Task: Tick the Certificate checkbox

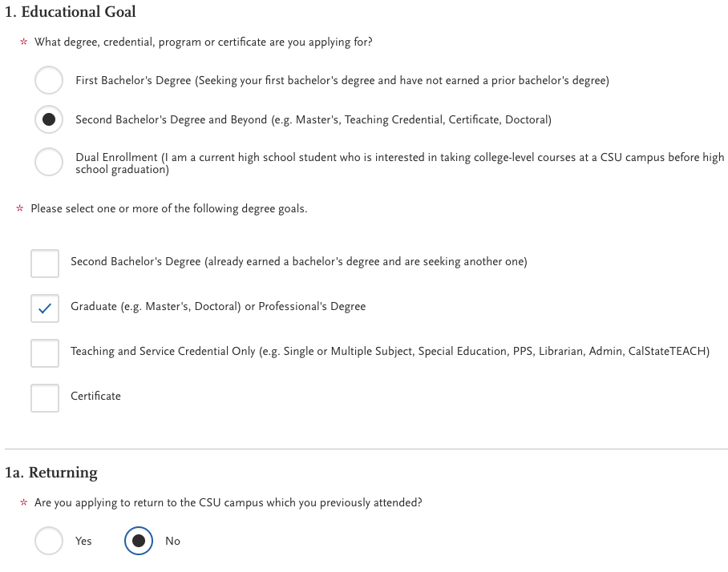Action: 45,397
